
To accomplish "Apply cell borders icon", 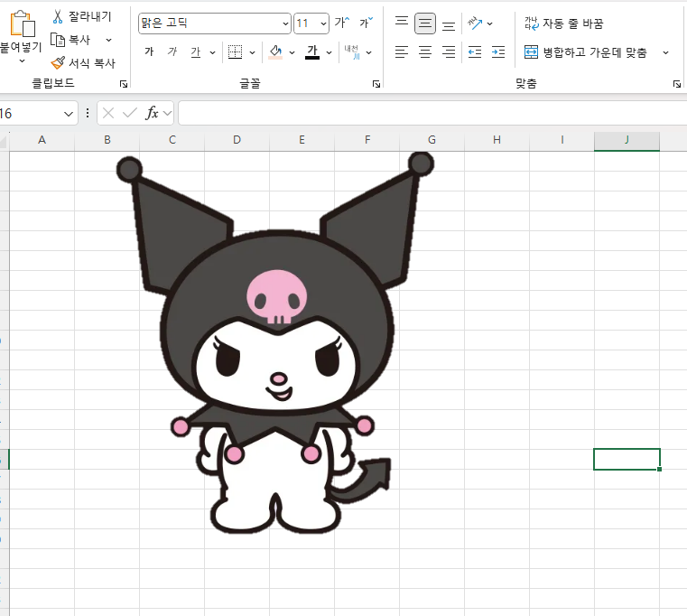I will (236, 52).
